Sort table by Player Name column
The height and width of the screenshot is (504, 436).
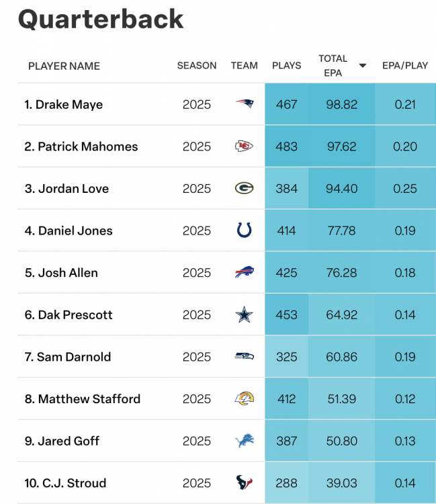pyautogui.click(x=64, y=66)
